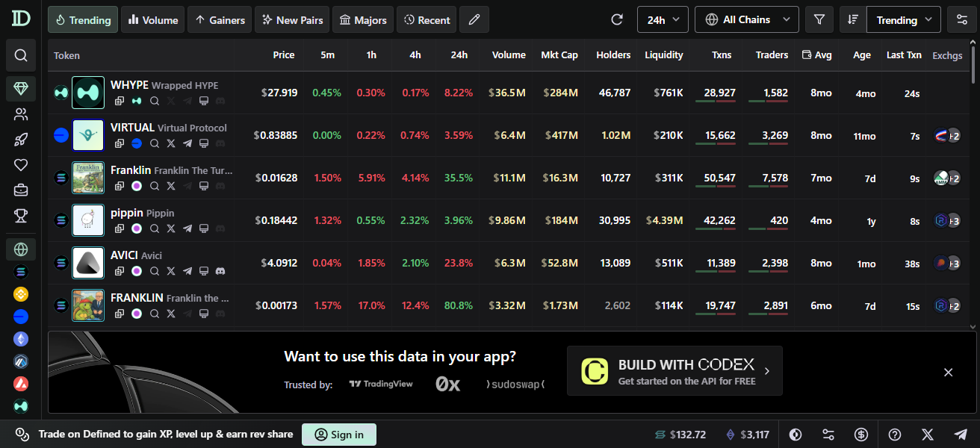Click the rocket launchpad icon in the sidebar
980x448 pixels.
(x=21, y=140)
